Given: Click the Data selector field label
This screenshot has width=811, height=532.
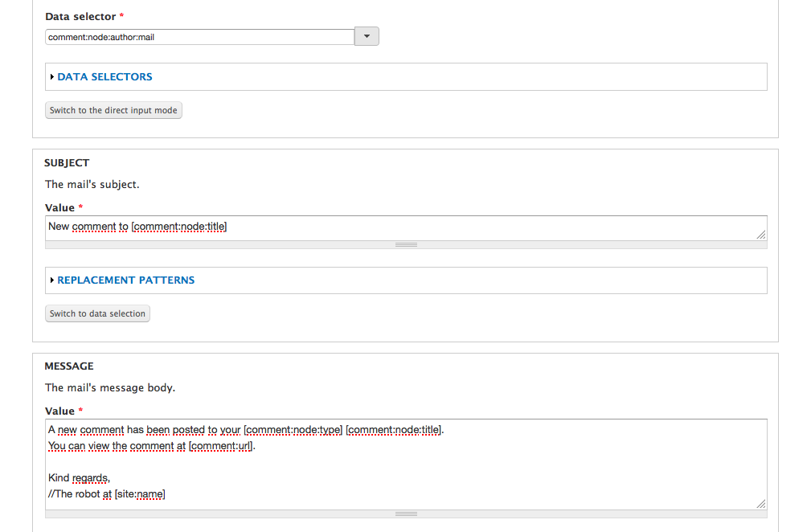Looking at the screenshot, I should (x=80, y=16).
